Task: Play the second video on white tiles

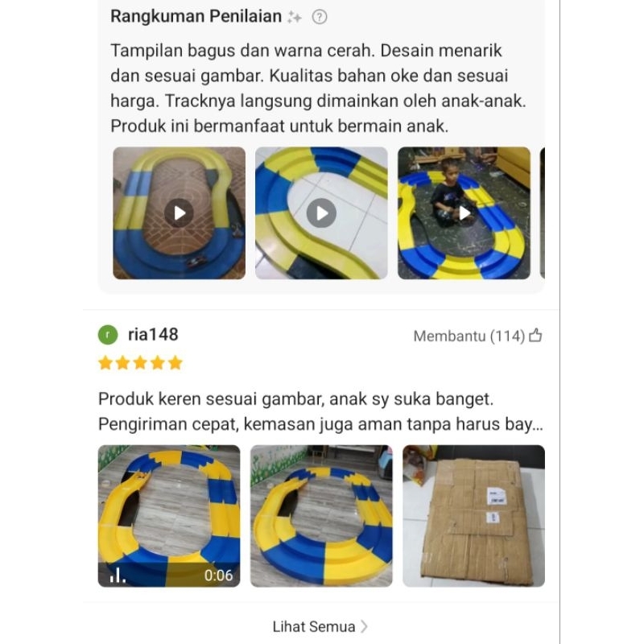Action: (x=321, y=213)
